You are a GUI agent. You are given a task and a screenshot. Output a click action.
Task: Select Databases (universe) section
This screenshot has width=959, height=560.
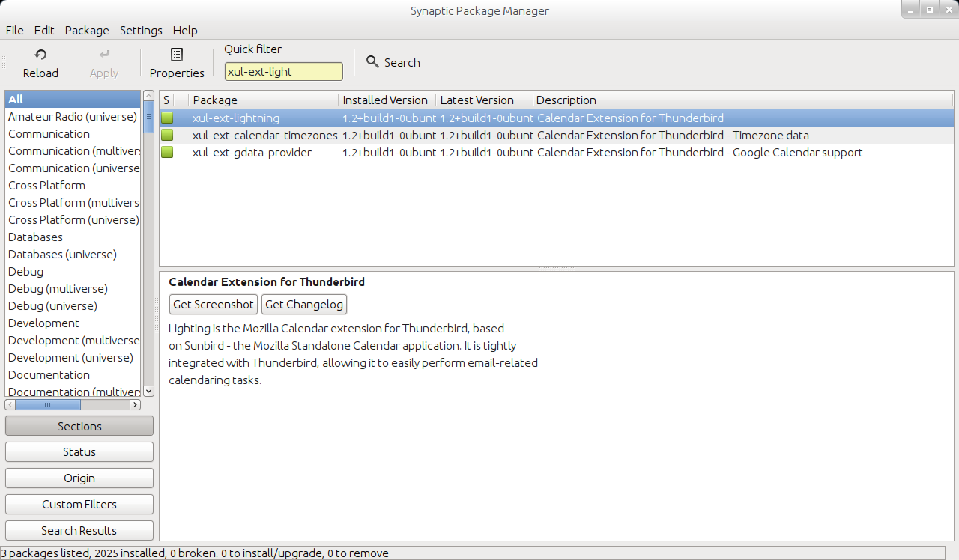click(73, 255)
